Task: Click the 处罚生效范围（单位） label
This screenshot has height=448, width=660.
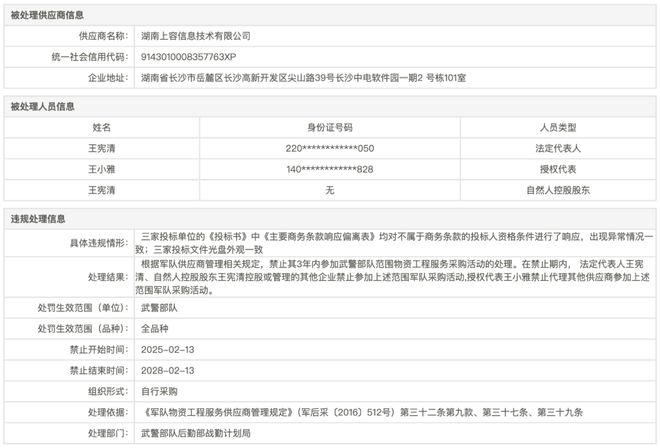Action: click(x=82, y=308)
